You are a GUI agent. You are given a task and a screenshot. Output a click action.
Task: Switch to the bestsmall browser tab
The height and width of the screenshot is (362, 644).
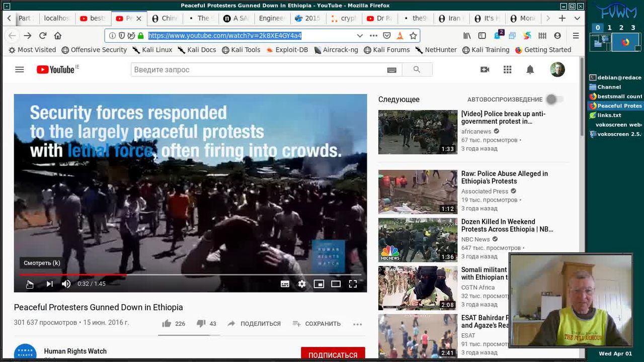[93, 18]
